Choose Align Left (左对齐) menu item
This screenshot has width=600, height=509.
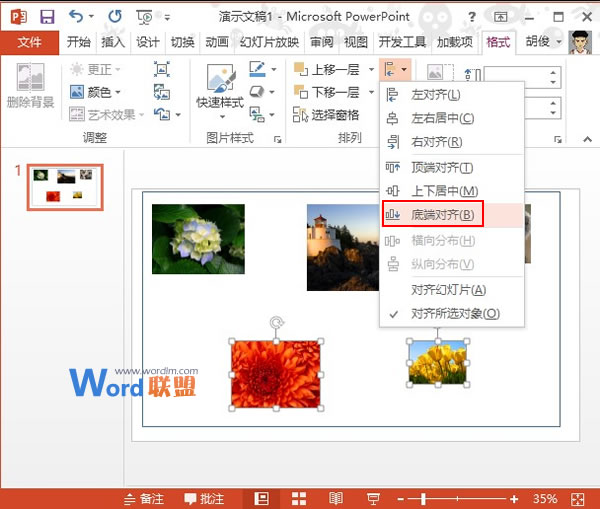click(452, 95)
